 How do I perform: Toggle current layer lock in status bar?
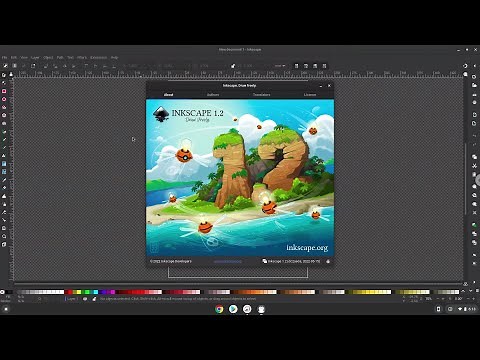point(94,299)
